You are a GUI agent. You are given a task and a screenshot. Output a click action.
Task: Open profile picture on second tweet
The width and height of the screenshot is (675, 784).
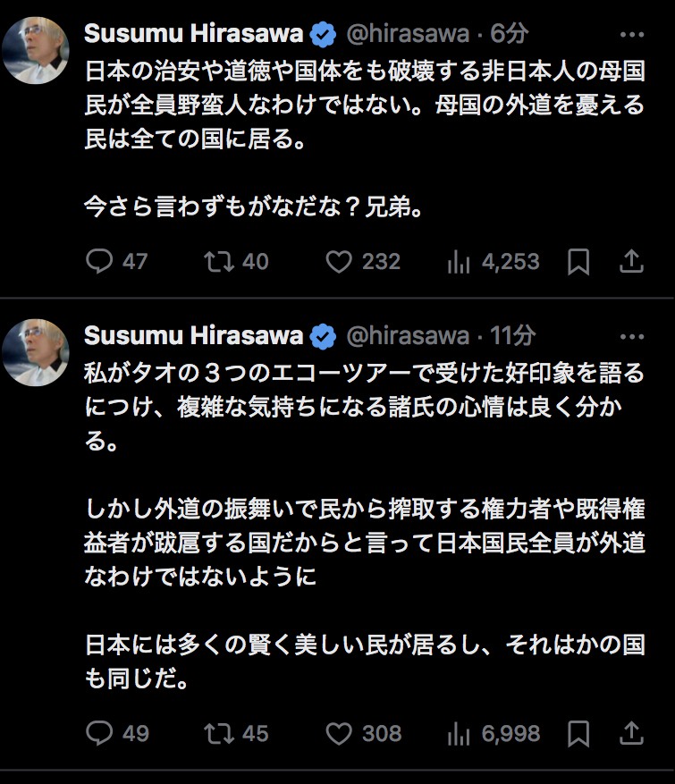pos(37,352)
